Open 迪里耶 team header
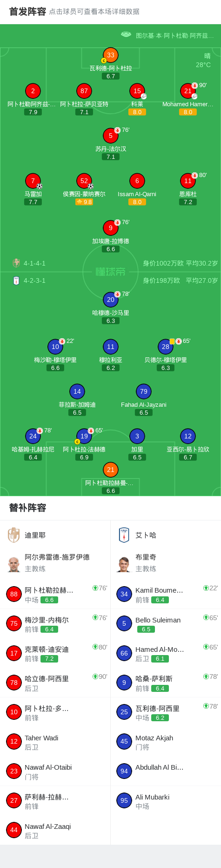Screen dimensions: 221x868 (55, 535)
